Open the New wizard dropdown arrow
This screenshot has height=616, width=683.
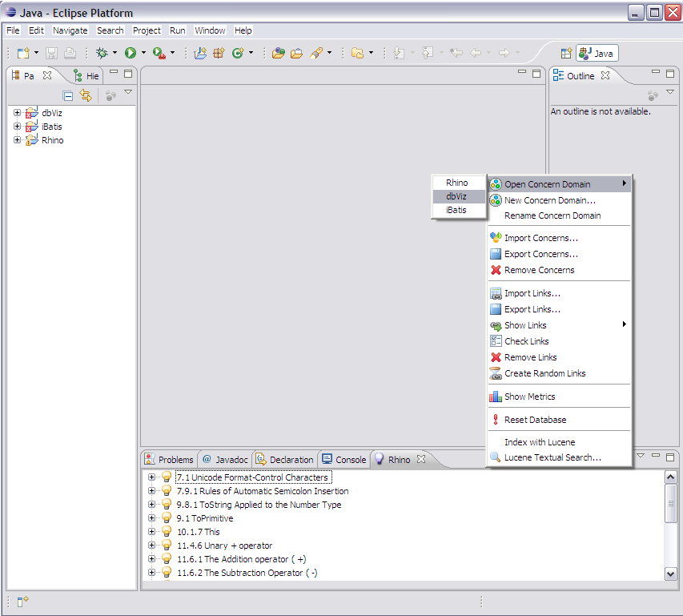point(36,53)
